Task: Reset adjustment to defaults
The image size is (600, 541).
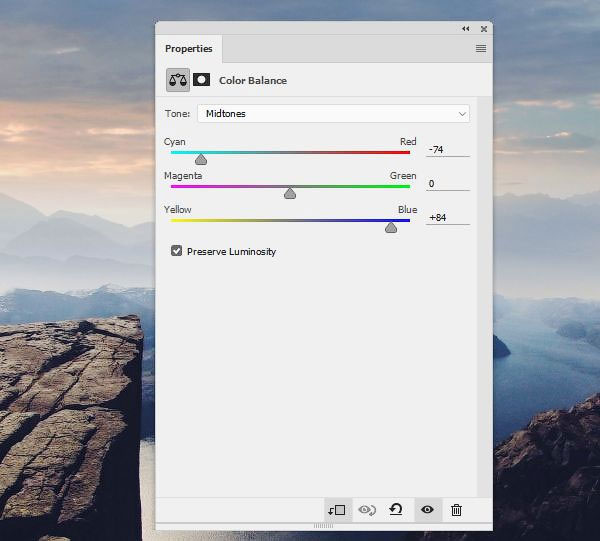Action: click(396, 510)
